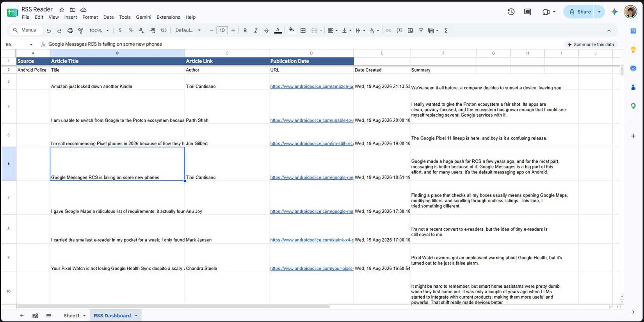Insert chart icon in toolbar
Screen dimensions: 644x322
(410, 30)
